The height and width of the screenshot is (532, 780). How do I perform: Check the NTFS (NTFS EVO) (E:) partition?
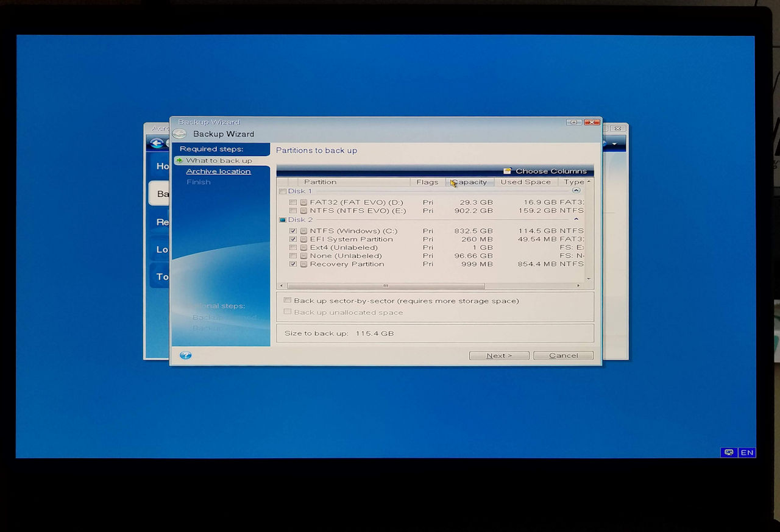coord(293,211)
